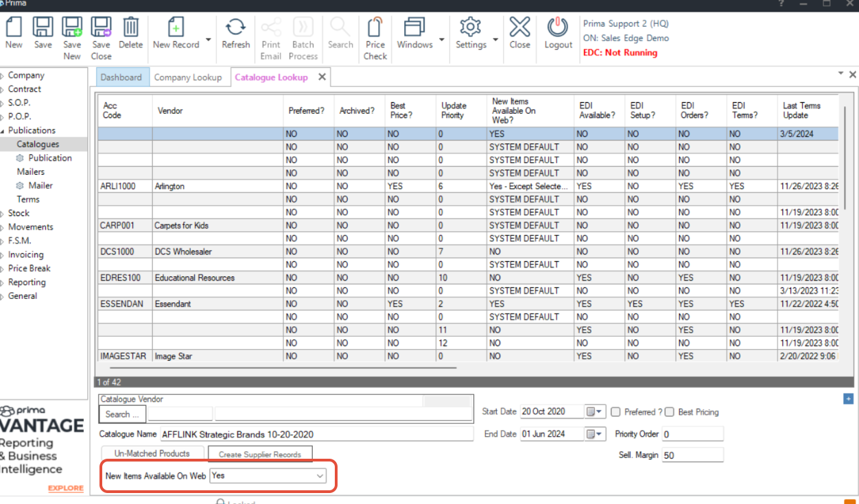Expand the Company tree node
Screen dimensions: 859x504
coord(2,75)
